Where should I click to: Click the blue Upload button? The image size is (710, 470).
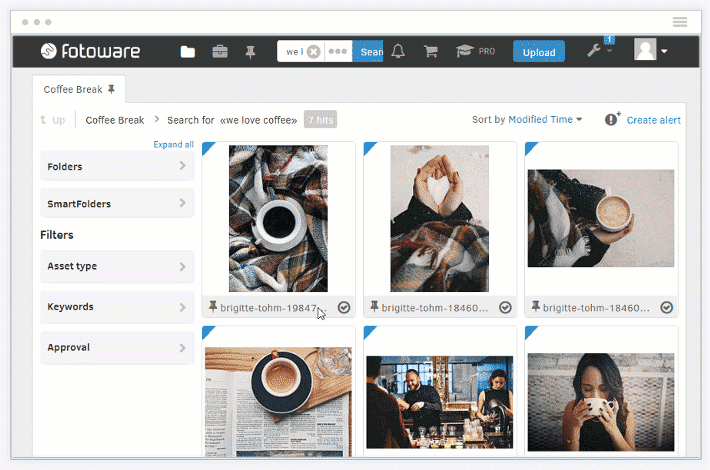[538, 52]
